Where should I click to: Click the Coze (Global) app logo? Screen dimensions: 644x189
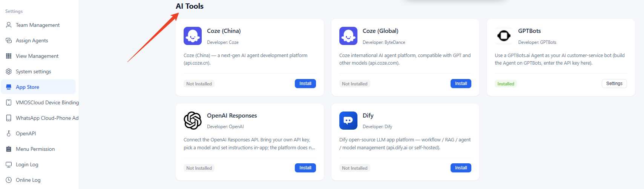point(348,36)
